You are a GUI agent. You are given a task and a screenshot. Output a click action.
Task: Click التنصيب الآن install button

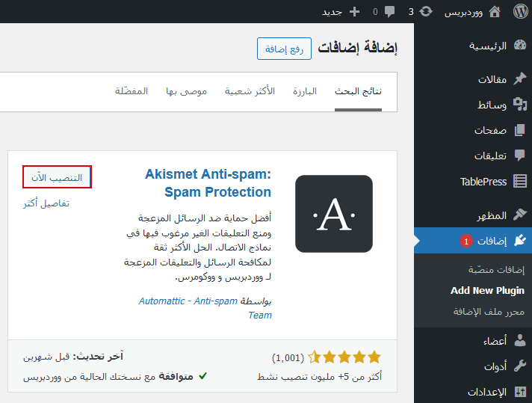[x=57, y=177]
